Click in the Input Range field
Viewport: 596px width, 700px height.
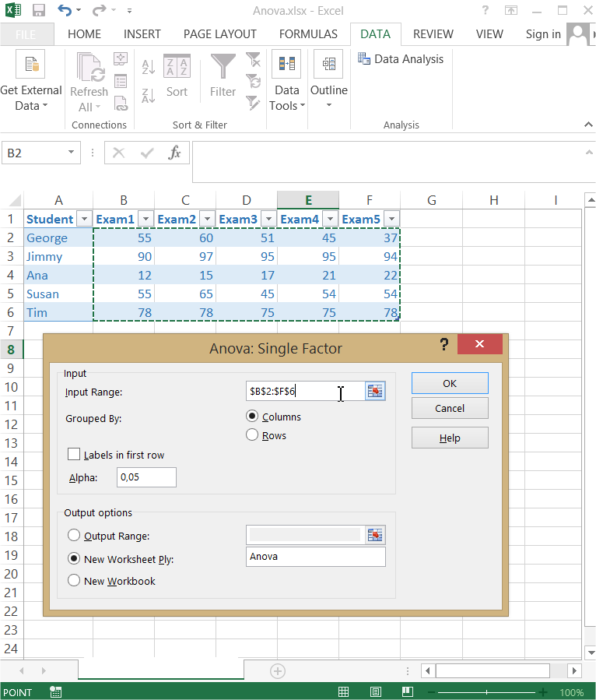tap(306, 391)
